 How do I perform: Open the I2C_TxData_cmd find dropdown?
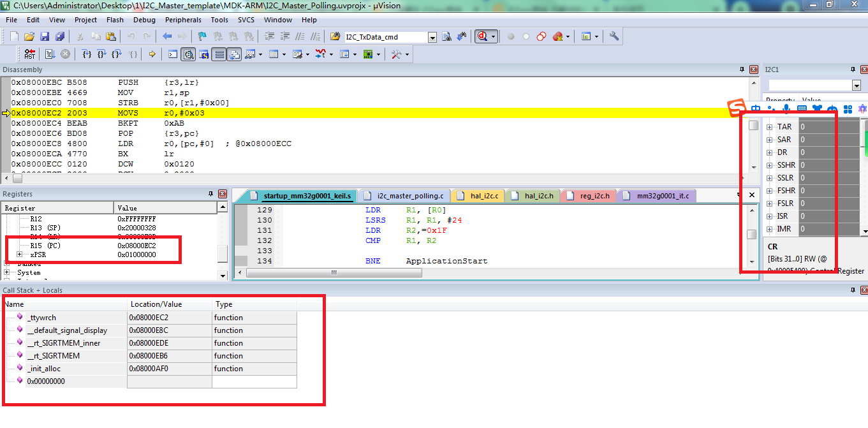(x=432, y=37)
